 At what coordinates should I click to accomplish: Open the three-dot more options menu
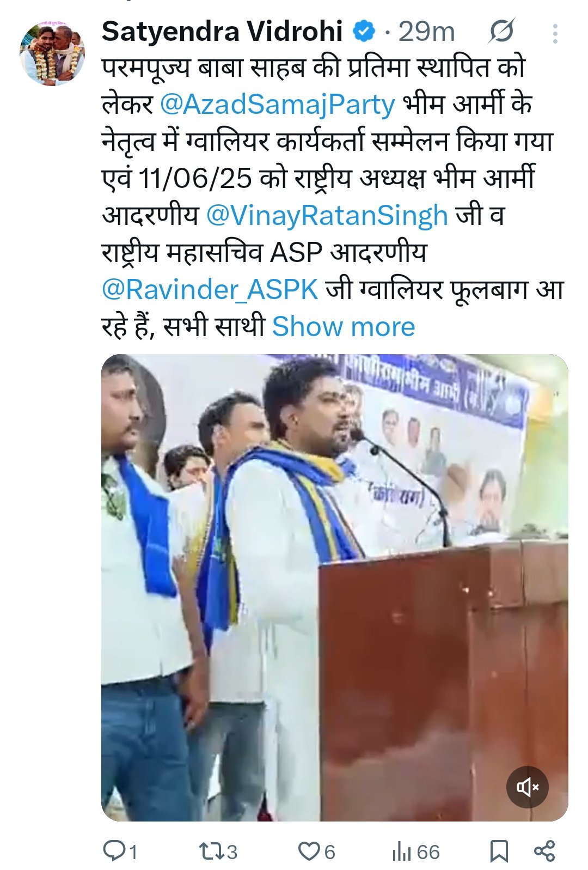(x=555, y=33)
